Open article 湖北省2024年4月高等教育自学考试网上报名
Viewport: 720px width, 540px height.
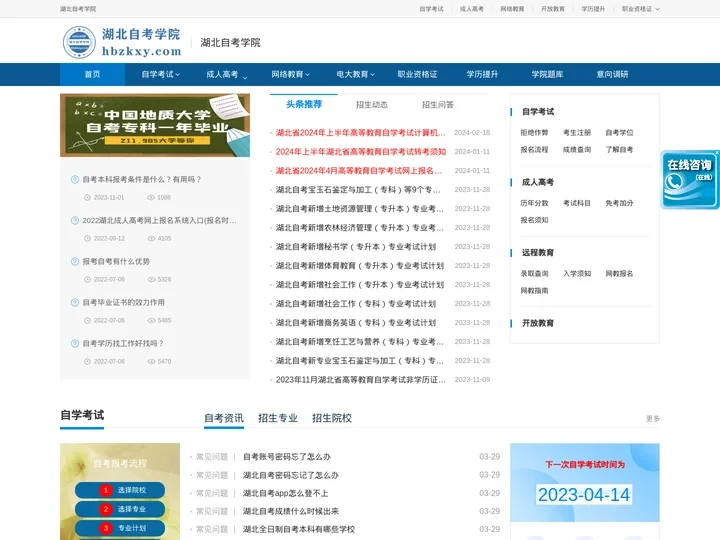[x=359, y=171]
